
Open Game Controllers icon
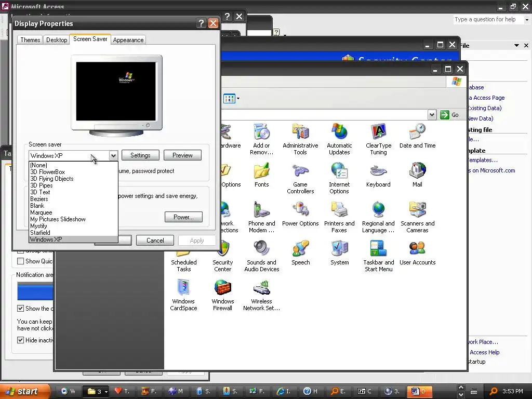pyautogui.click(x=300, y=178)
